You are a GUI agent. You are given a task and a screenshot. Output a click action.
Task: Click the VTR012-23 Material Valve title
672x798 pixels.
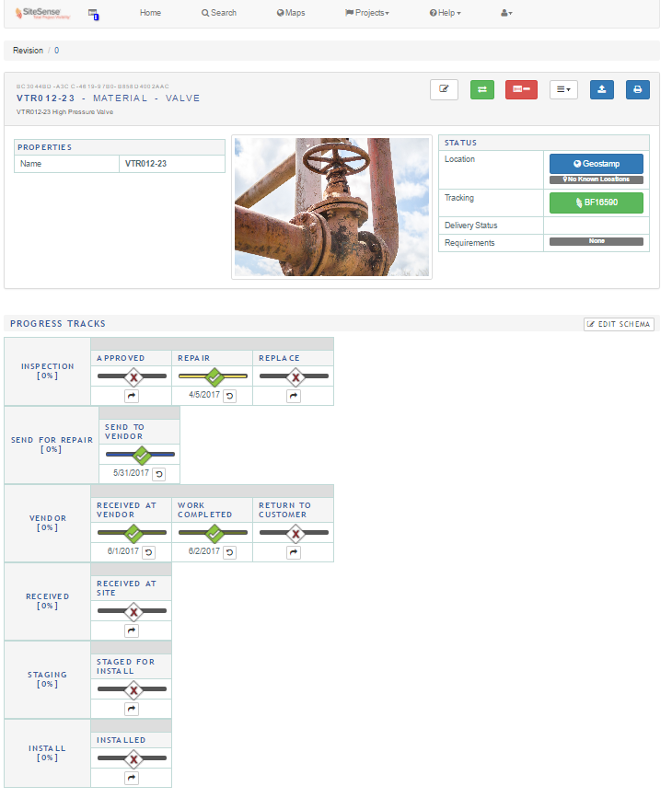click(108, 98)
